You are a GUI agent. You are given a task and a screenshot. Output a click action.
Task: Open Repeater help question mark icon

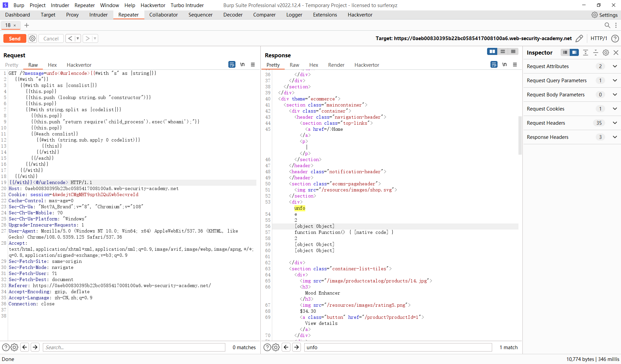tap(615, 38)
